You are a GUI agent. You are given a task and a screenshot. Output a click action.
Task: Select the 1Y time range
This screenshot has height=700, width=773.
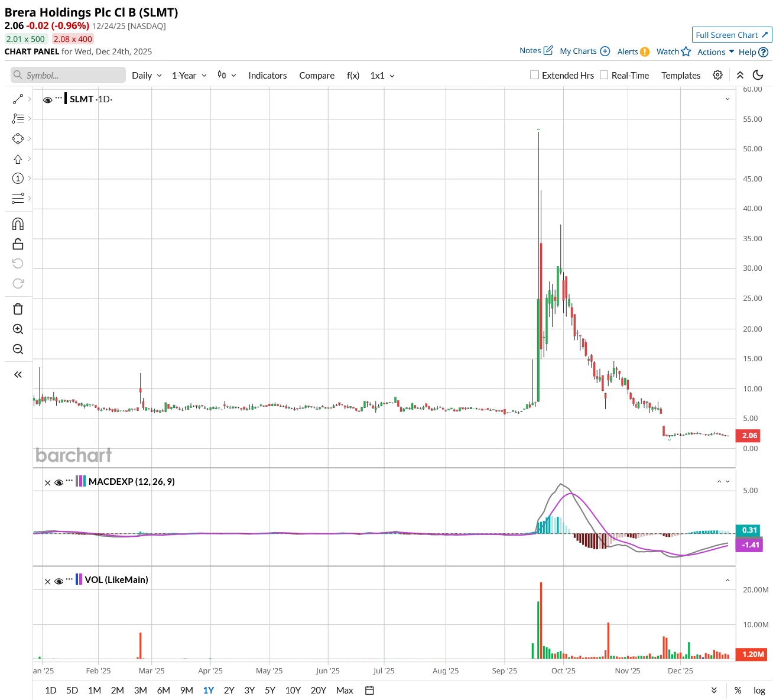(209, 690)
